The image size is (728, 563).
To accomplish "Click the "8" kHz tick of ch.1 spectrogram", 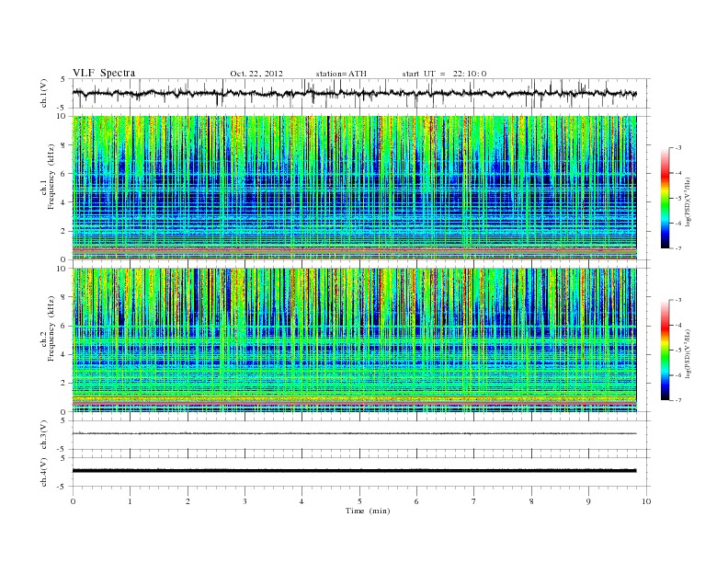I will point(63,145).
